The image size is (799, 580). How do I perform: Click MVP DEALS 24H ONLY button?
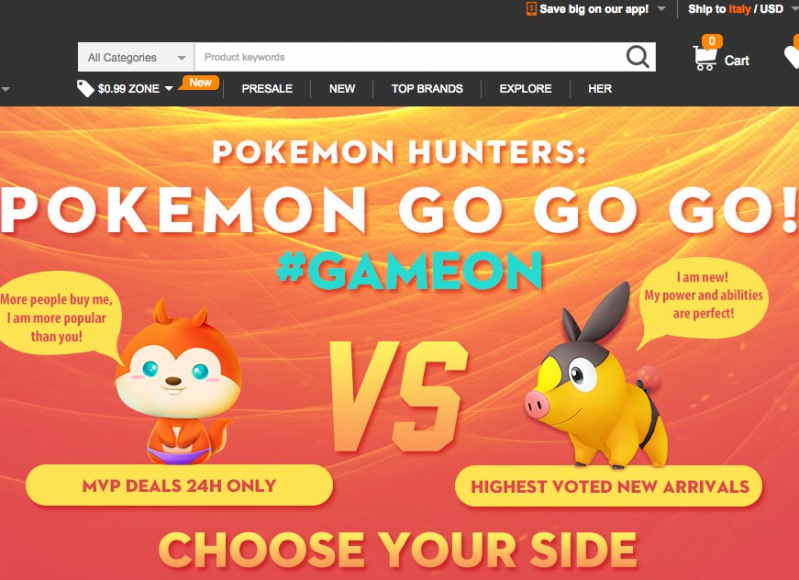(179, 485)
